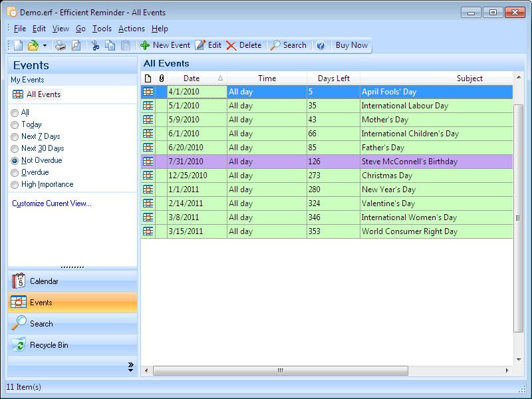Click the Delete toolbar button
This screenshot has height=399, width=532.
[244, 45]
